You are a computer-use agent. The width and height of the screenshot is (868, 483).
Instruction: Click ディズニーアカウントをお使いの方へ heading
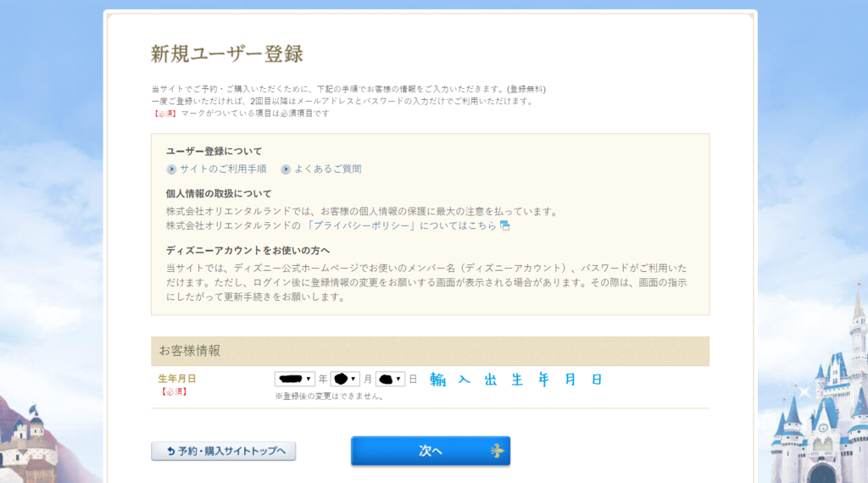pos(248,250)
